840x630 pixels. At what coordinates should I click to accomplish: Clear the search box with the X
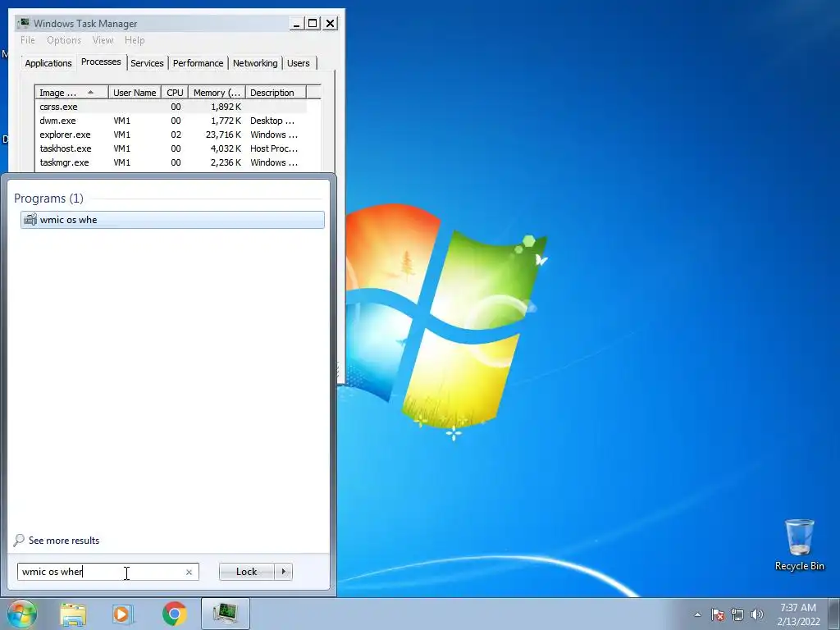[189, 572]
